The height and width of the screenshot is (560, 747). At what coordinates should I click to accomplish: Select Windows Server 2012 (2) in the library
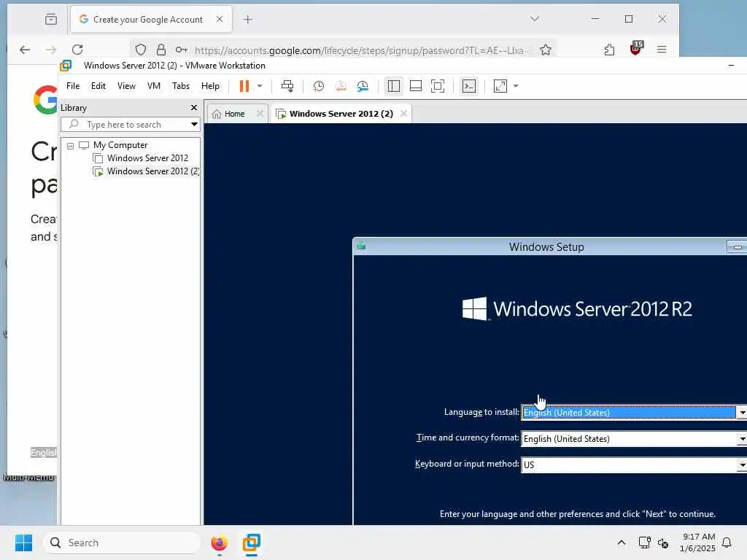click(153, 171)
